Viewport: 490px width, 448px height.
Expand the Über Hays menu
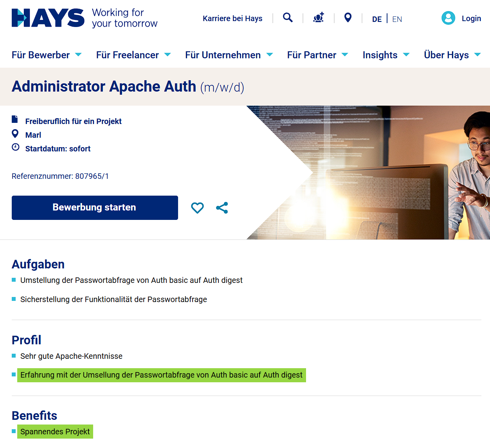452,55
